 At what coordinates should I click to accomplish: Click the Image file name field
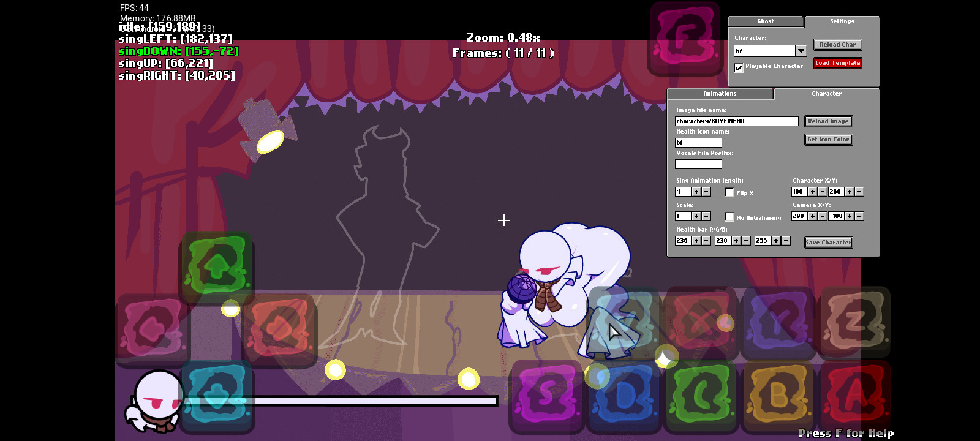(736, 121)
